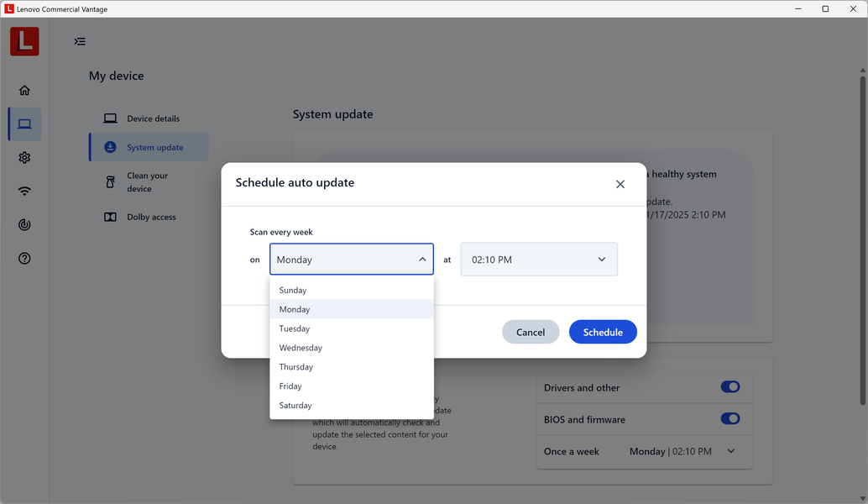Viewport: 868px width, 504px height.
Task: Choose Monday in the open day list
Action: coord(352,309)
